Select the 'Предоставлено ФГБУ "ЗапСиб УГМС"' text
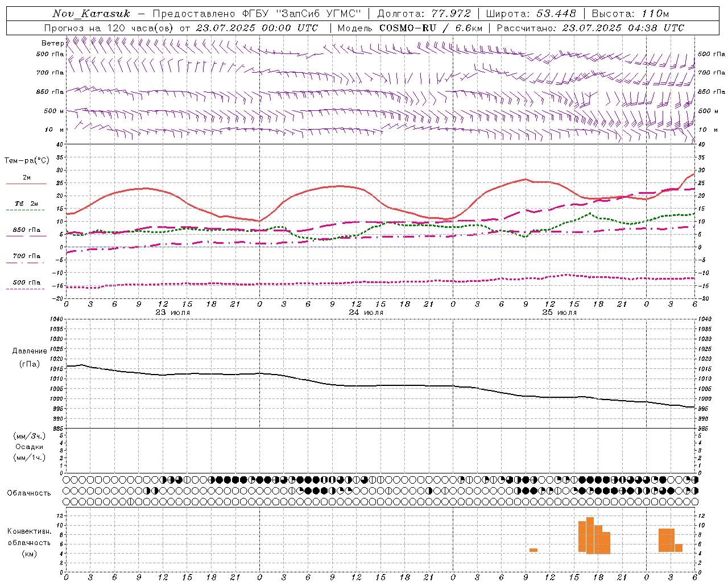Image resolution: width=728 pixels, height=582 pixels. [257, 14]
